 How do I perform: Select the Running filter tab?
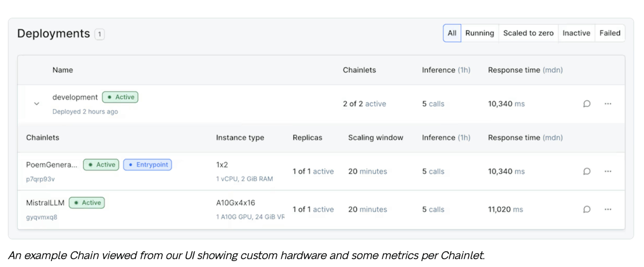pyautogui.click(x=479, y=33)
